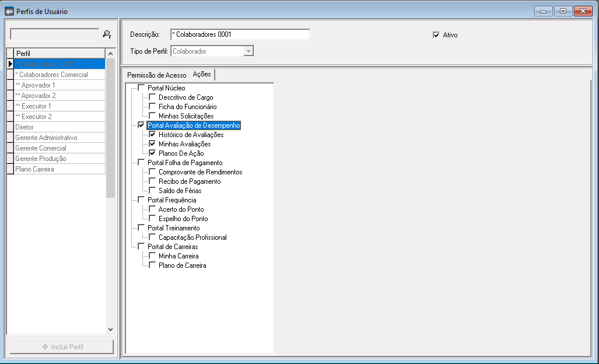Select the Ações tab
This screenshot has height=364, width=599.
click(x=202, y=75)
